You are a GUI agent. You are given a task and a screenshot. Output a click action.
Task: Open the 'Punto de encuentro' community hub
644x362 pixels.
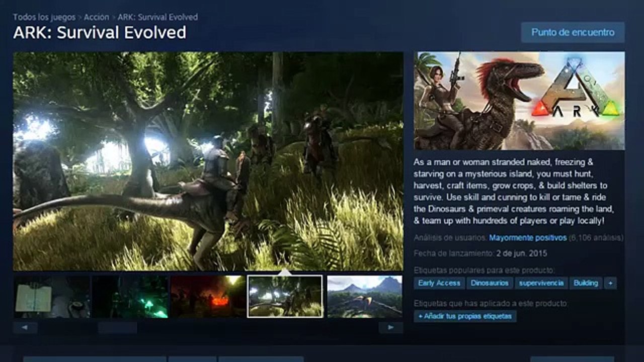pyautogui.click(x=573, y=32)
